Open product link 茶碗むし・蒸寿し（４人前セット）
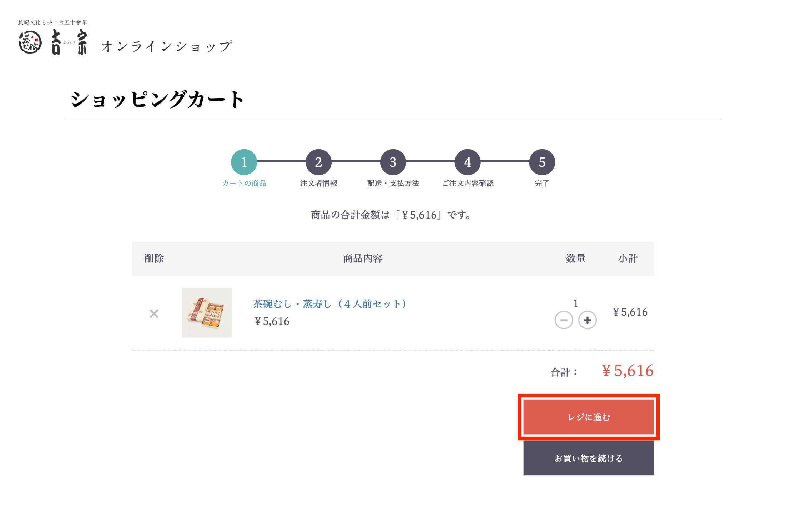The height and width of the screenshot is (532, 786). (330, 304)
